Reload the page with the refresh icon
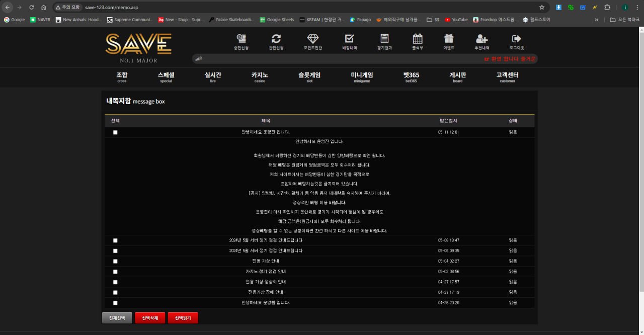The height and width of the screenshot is (335, 644). (x=31, y=8)
